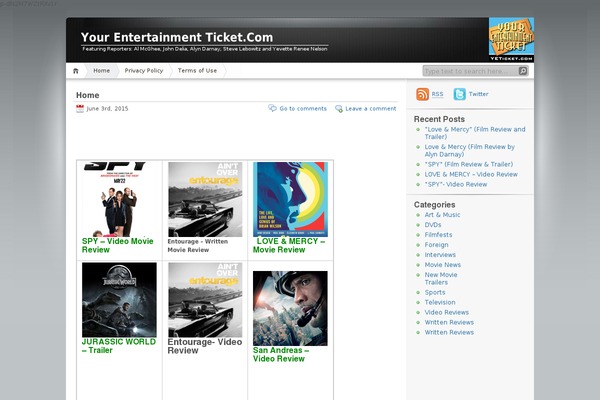The image size is (600, 400).
Task: Click the orange RSS feed icon
Action: 422,94
